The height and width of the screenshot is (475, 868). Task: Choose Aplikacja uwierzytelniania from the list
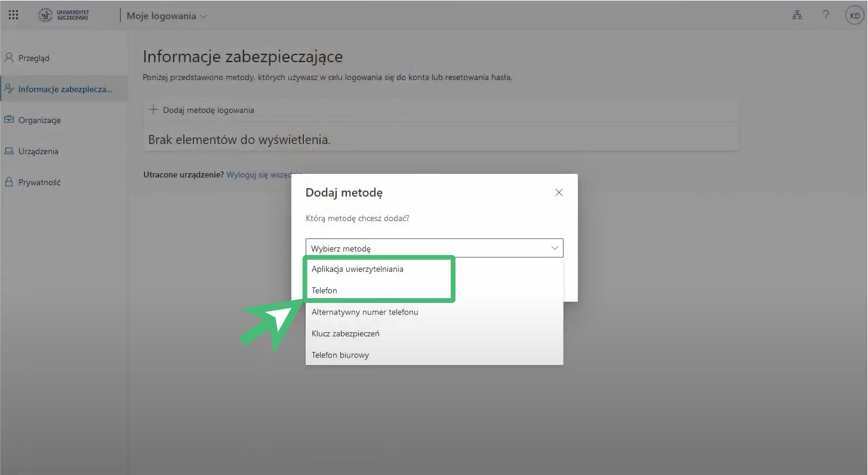(358, 269)
